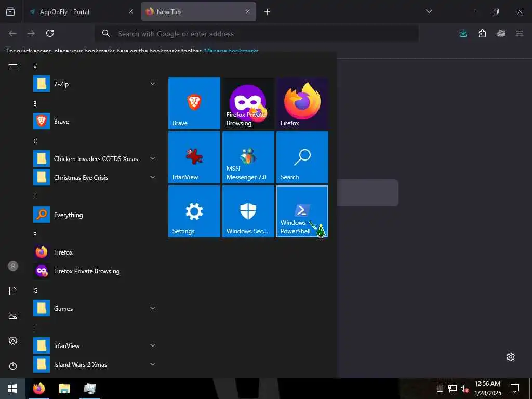Open the Brave tile
The width and height of the screenshot is (532, 399).
coord(194,103)
